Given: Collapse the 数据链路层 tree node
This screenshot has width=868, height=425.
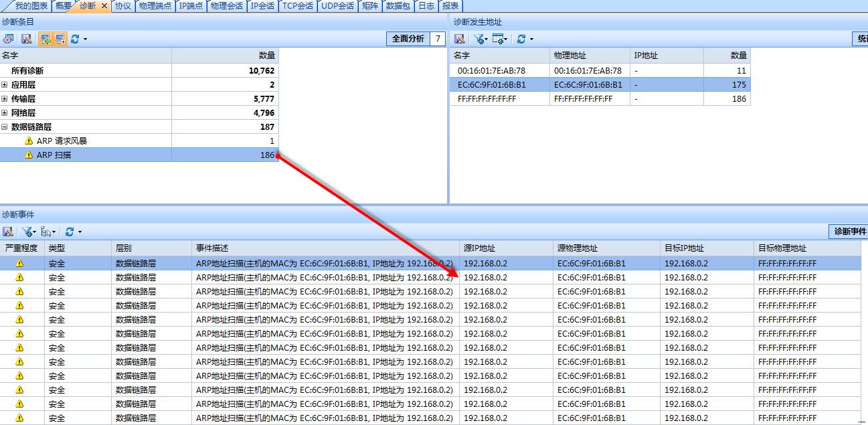Looking at the screenshot, I should pos(5,127).
